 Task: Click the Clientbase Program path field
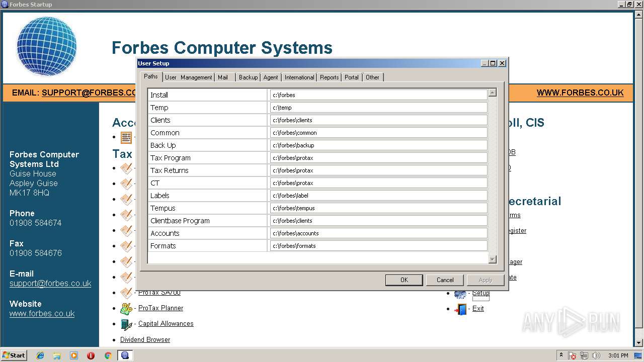click(x=378, y=221)
